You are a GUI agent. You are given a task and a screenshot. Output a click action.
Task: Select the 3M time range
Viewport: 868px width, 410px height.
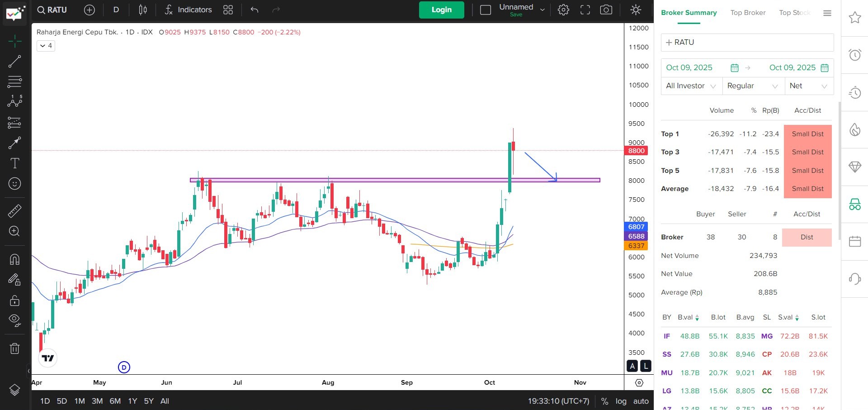click(97, 401)
